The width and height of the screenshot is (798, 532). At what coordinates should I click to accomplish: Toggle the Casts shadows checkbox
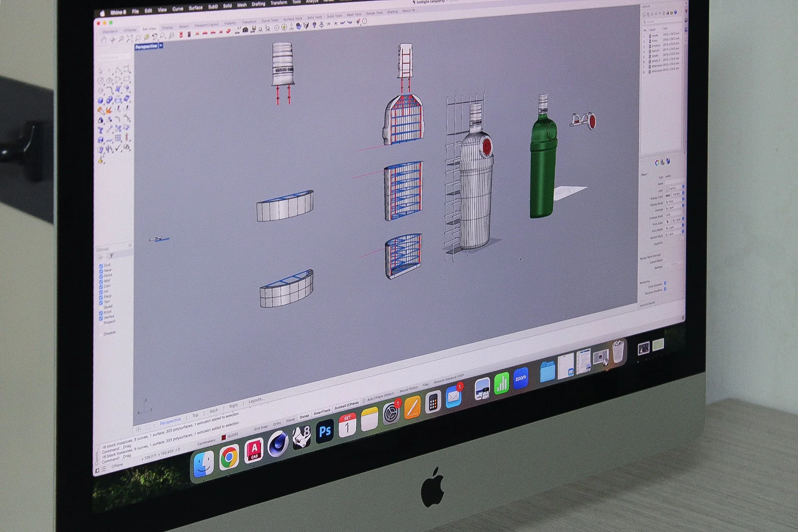665,283
